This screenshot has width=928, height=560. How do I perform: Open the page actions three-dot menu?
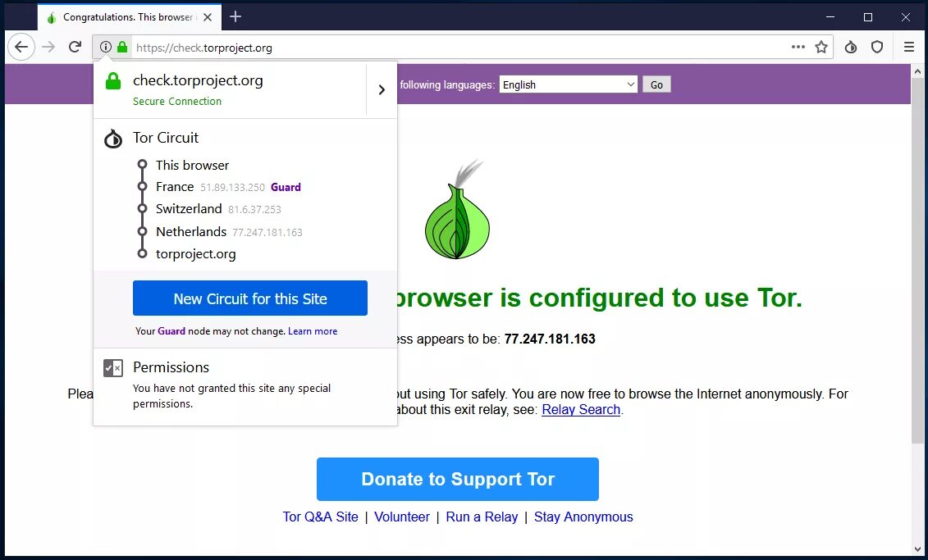798,48
